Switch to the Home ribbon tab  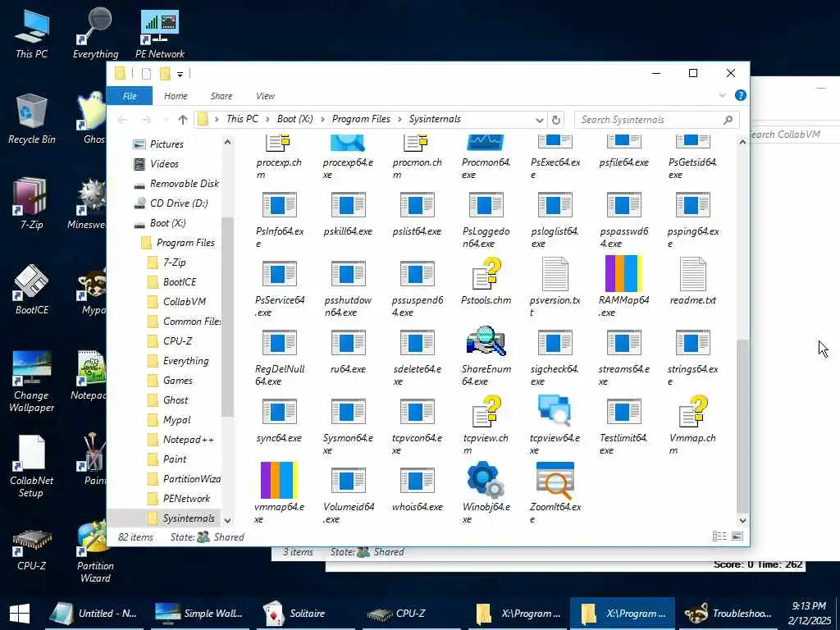coord(176,96)
